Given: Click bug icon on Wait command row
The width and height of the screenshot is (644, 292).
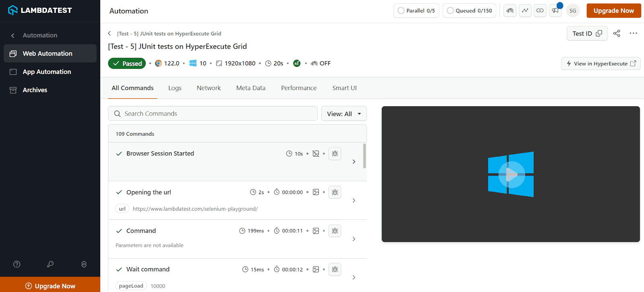Looking at the screenshot, I should 335,269.
